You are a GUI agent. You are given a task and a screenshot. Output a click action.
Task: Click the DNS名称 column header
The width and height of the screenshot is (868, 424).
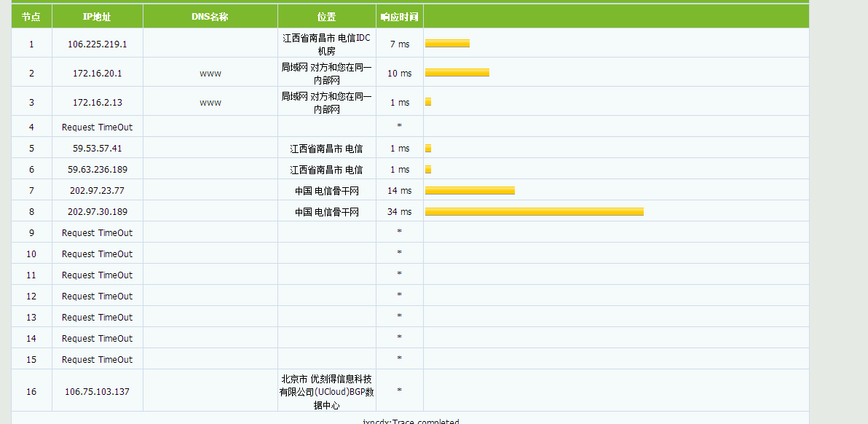[x=210, y=17]
